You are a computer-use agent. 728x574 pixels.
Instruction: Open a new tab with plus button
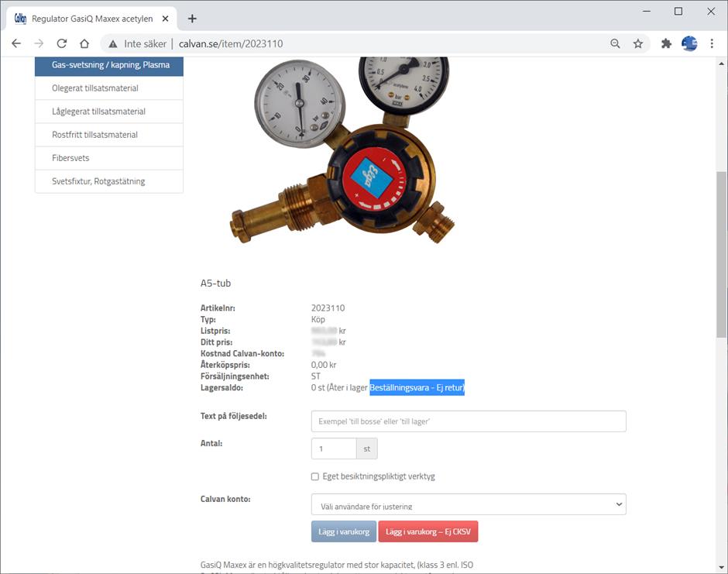point(192,19)
